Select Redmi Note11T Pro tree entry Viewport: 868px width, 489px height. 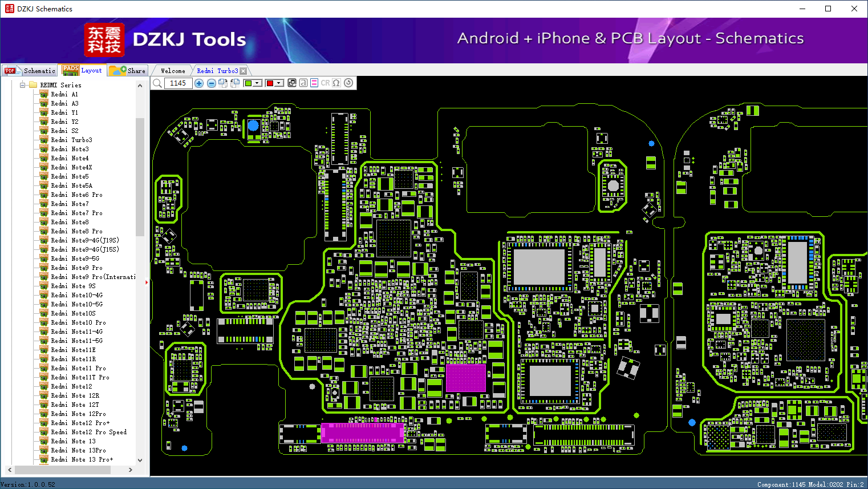tap(80, 377)
